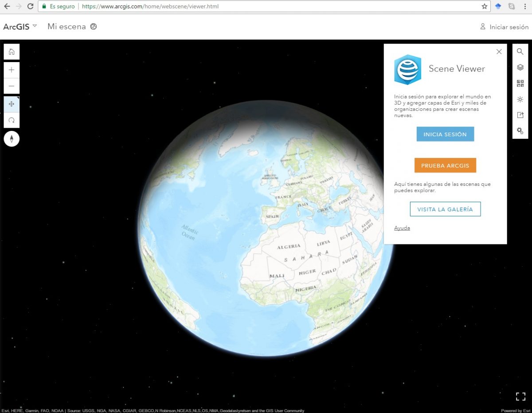Toggle fullscreen view in bottom corner

click(x=520, y=396)
